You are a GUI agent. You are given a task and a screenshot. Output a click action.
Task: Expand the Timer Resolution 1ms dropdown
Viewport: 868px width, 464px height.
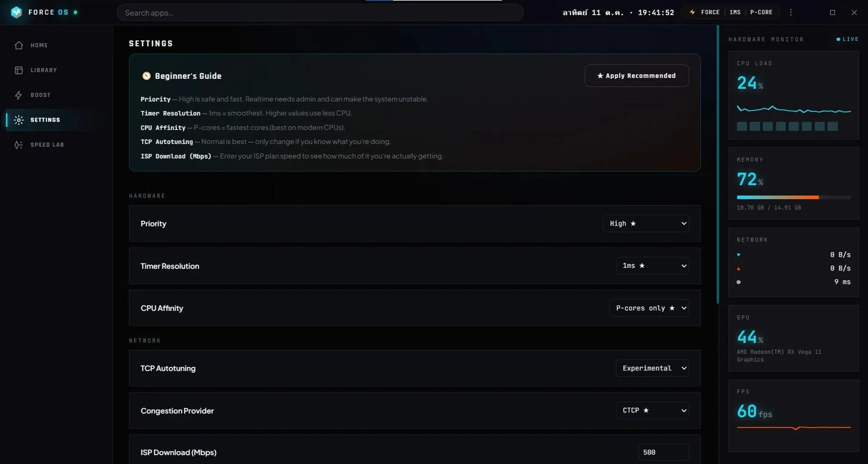[x=652, y=266]
